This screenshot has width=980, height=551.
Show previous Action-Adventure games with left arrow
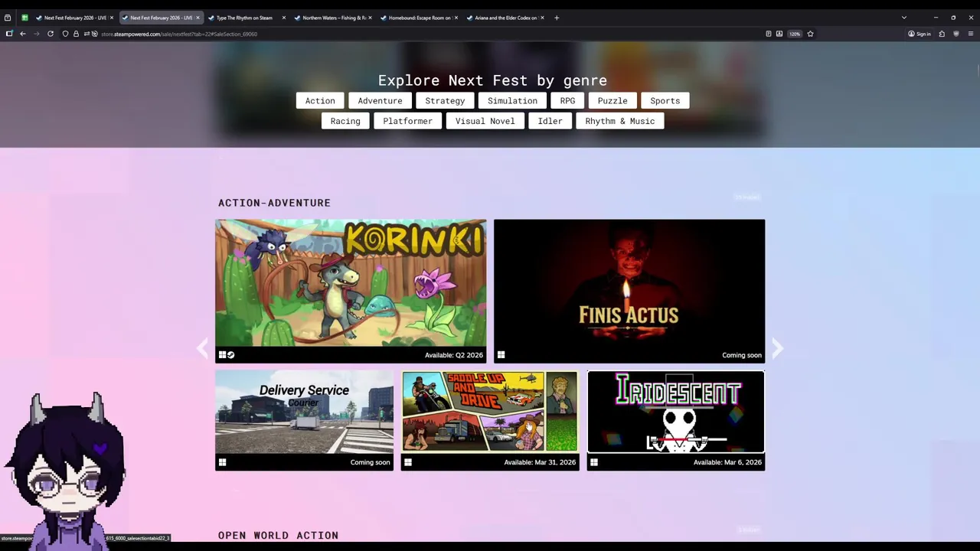202,349
